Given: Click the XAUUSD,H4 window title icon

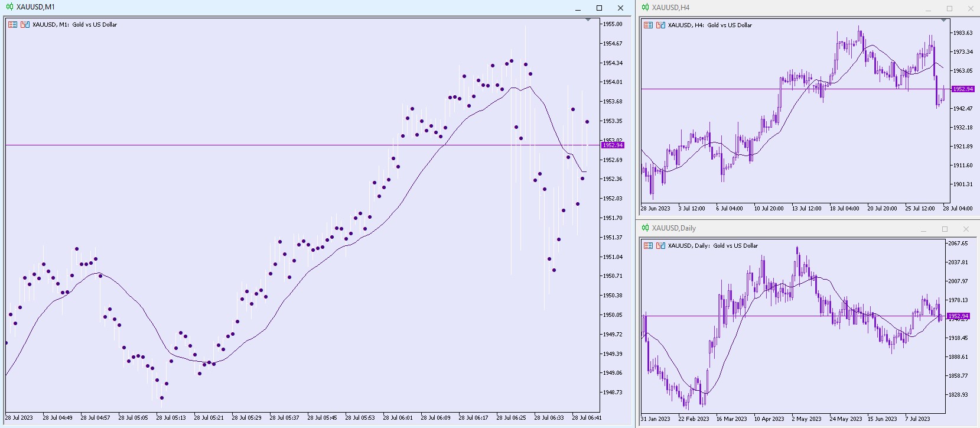Looking at the screenshot, I should point(645,8).
